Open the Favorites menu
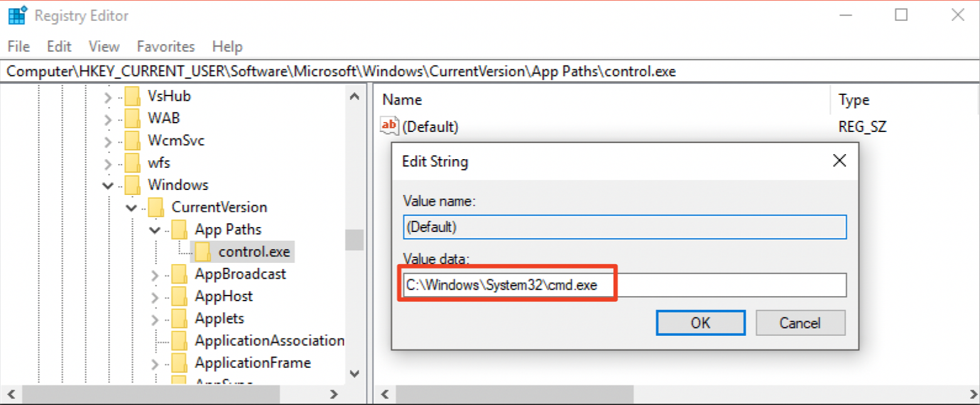Viewport: 980px width, 405px height. [x=166, y=47]
